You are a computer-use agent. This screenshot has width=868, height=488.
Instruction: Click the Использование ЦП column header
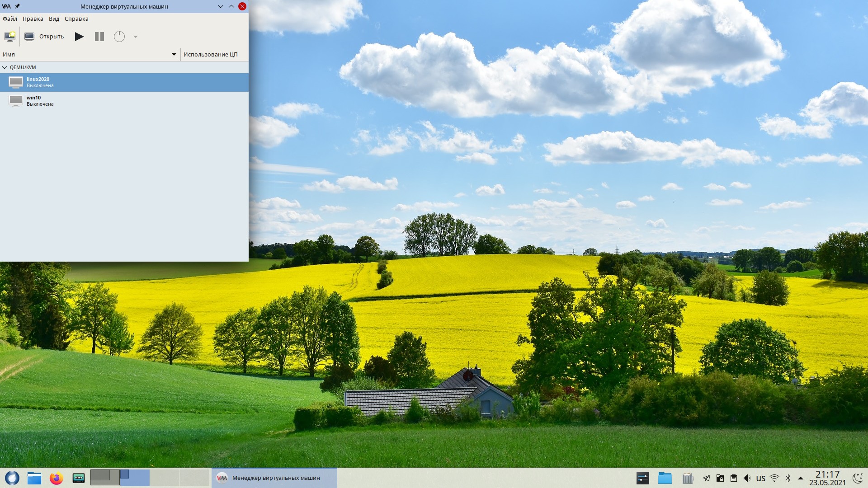211,54
